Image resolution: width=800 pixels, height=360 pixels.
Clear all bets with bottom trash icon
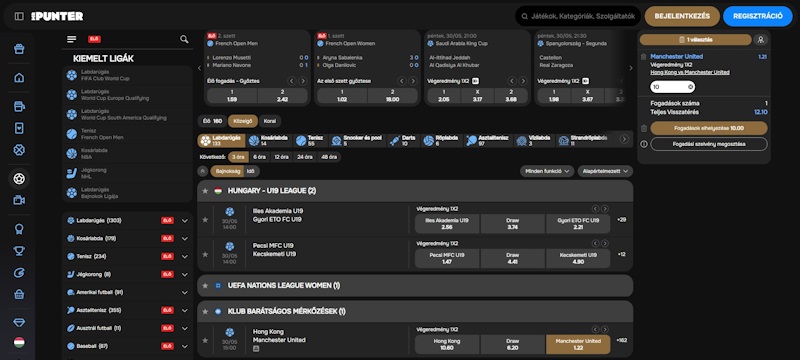click(643, 128)
